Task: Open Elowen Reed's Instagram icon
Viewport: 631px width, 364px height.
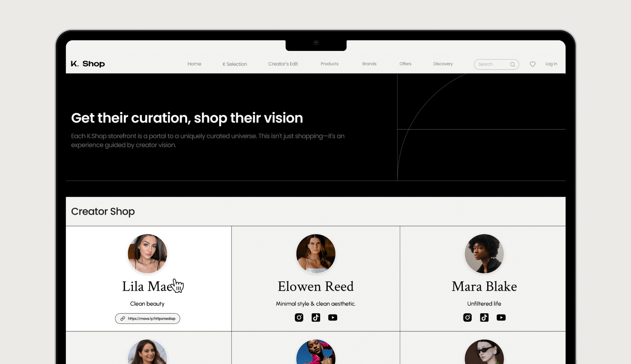Action: (299, 317)
